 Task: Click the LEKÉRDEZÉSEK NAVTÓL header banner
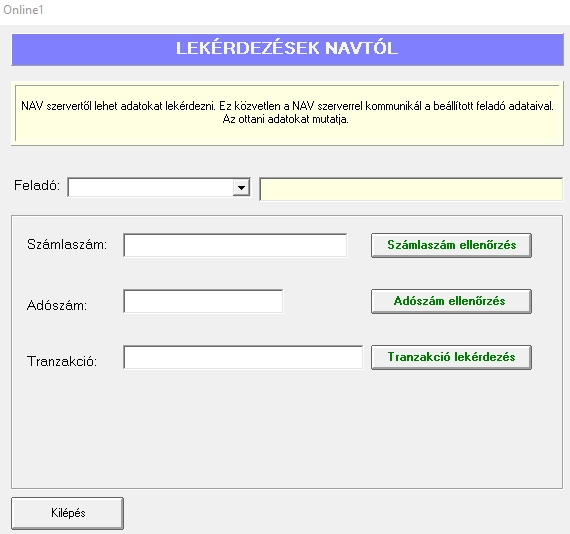[288, 50]
